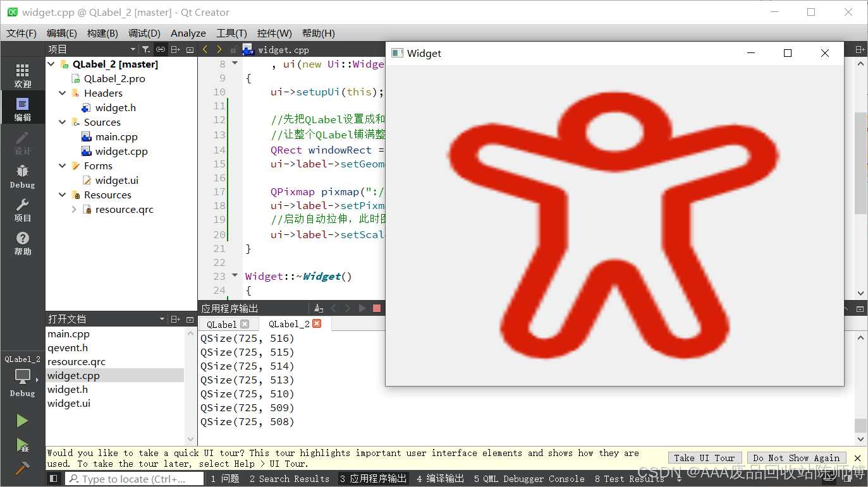The height and width of the screenshot is (487, 868).
Task: Open the 欢迎 (Welcome) mode
Action: tap(22, 76)
